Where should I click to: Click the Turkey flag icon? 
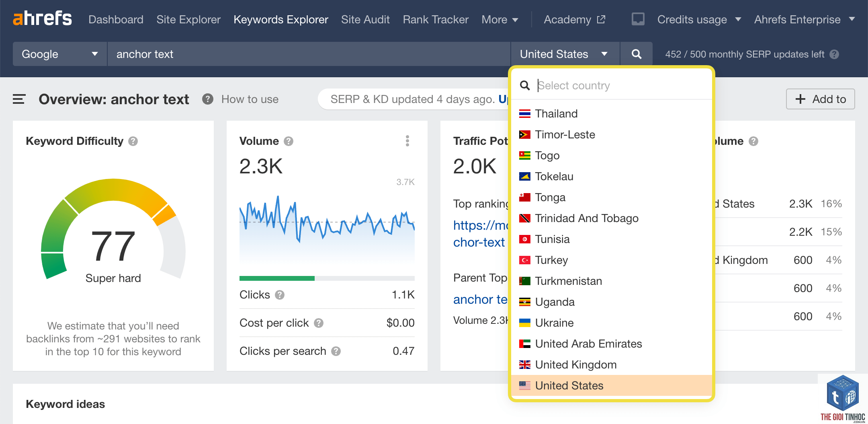point(524,260)
